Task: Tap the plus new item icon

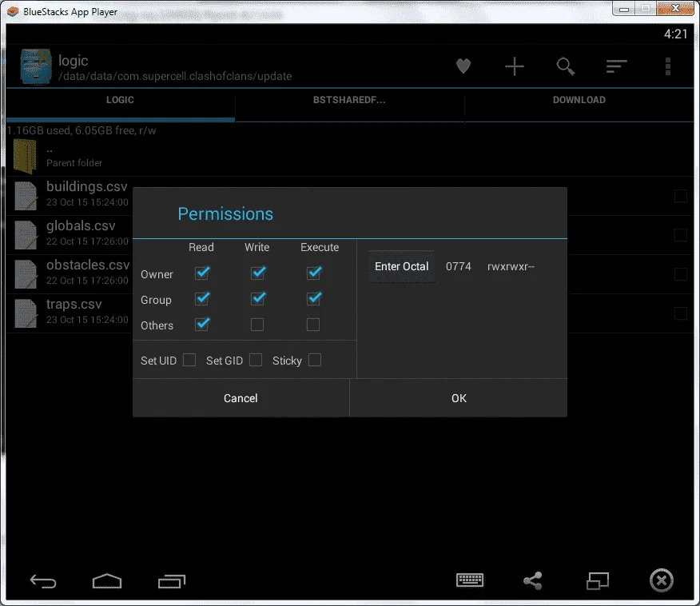Action: click(x=515, y=66)
